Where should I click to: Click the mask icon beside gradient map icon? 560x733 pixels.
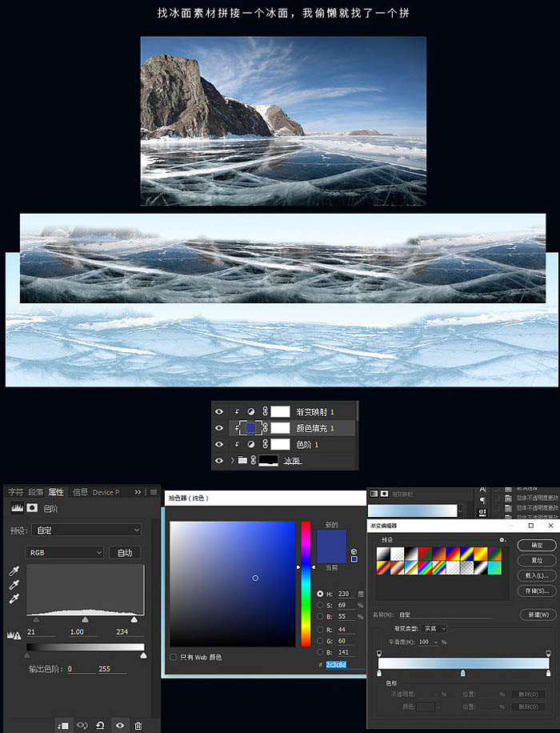click(384, 494)
